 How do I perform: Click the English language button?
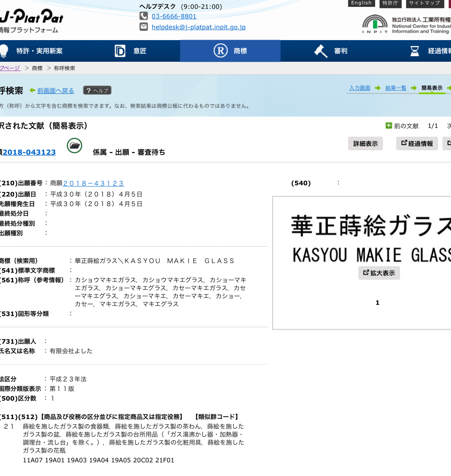(x=362, y=3)
